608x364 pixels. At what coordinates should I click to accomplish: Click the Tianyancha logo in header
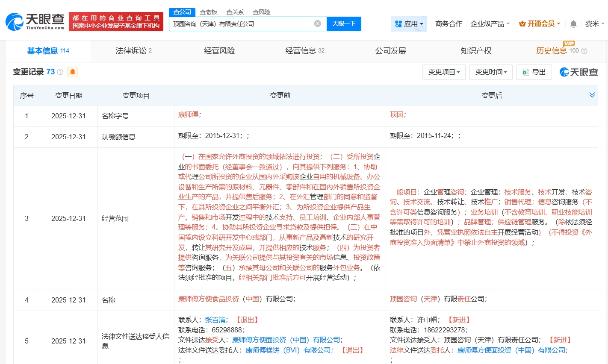(x=35, y=21)
